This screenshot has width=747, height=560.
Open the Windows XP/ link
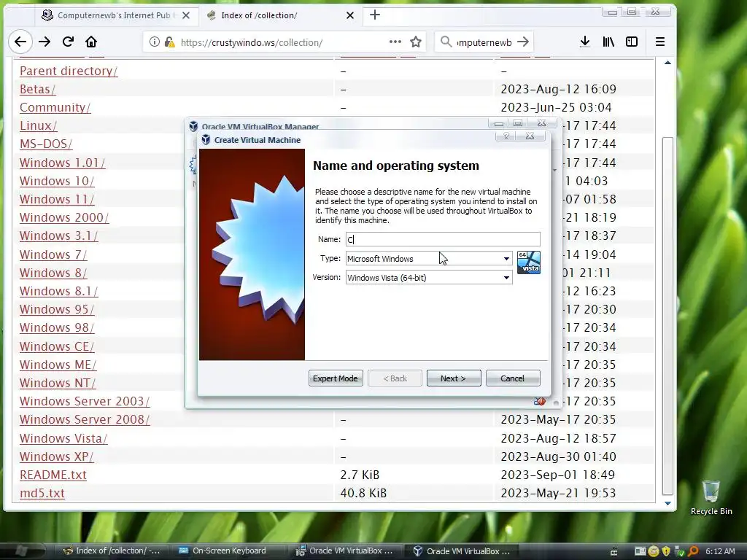coord(57,456)
